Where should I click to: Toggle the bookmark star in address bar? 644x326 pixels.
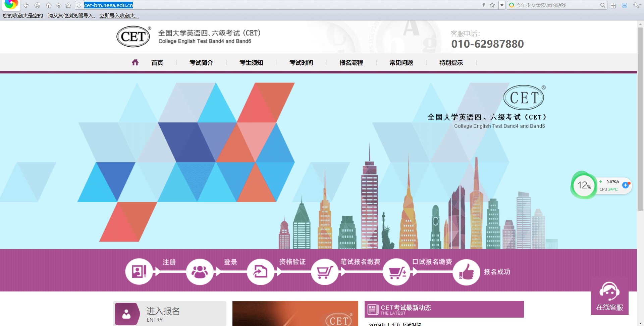point(492,5)
